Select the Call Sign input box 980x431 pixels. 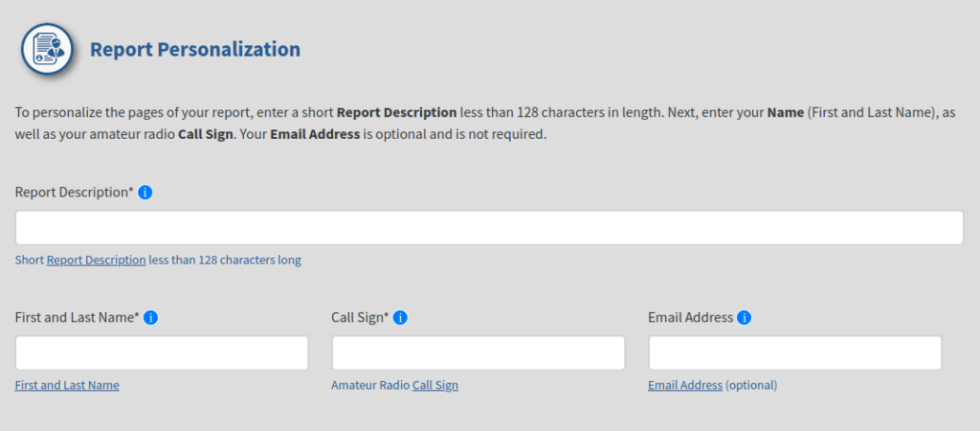tap(479, 352)
